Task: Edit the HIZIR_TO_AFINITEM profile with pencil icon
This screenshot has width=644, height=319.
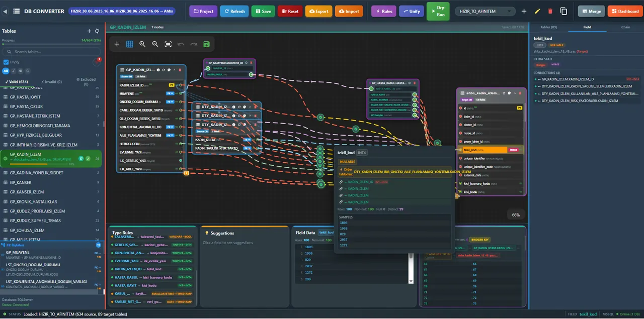Action: [537, 11]
